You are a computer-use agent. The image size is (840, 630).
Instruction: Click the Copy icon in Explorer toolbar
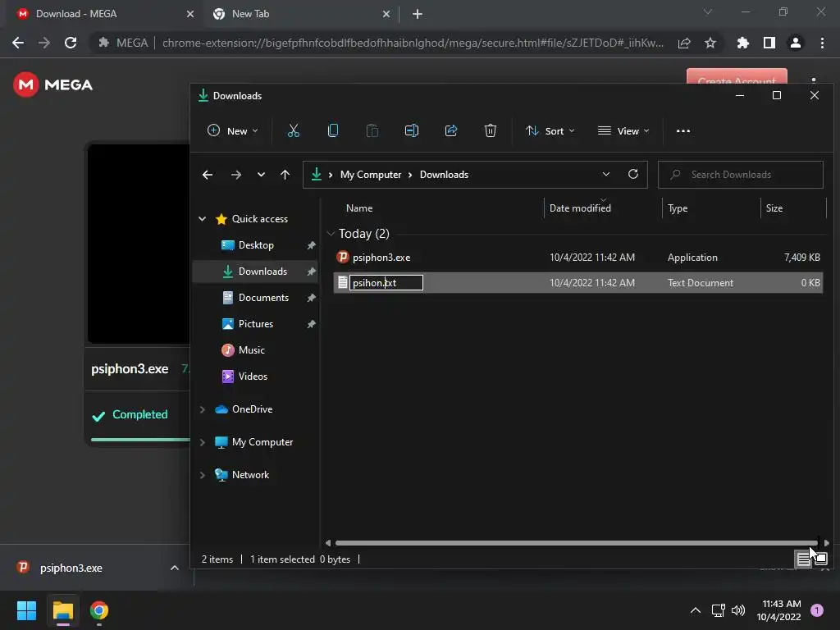pyautogui.click(x=333, y=130)
